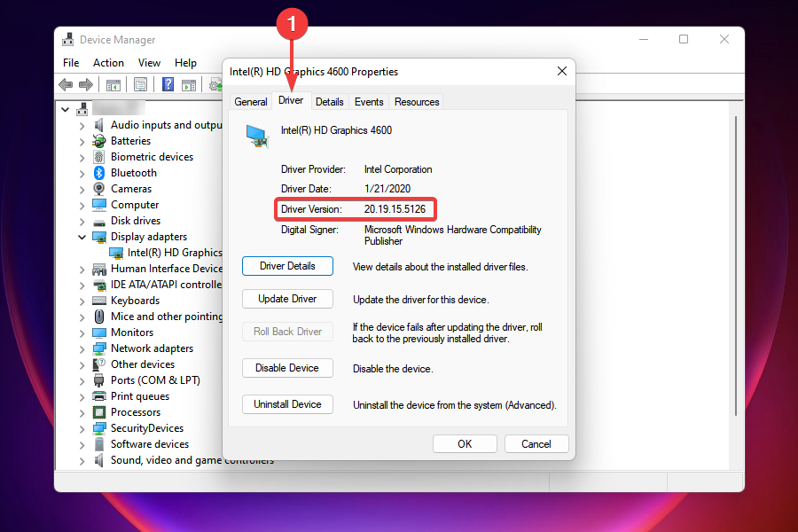Collapse the Display adapters category
The height and width of the screenshot is (532, 798).
click(x=82, y=237)
